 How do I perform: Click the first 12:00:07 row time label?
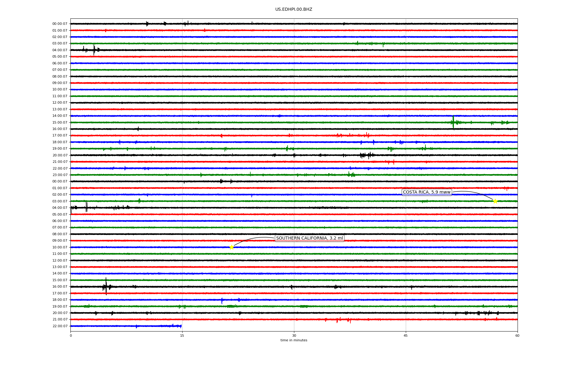pyautogui.click(x=60, y=103)
